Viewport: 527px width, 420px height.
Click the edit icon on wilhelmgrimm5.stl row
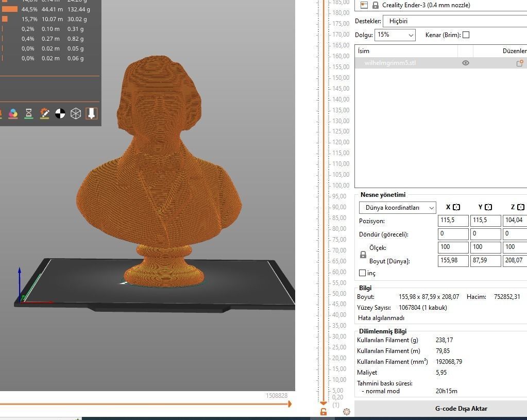pyautogui.click(x=520, y=63)
